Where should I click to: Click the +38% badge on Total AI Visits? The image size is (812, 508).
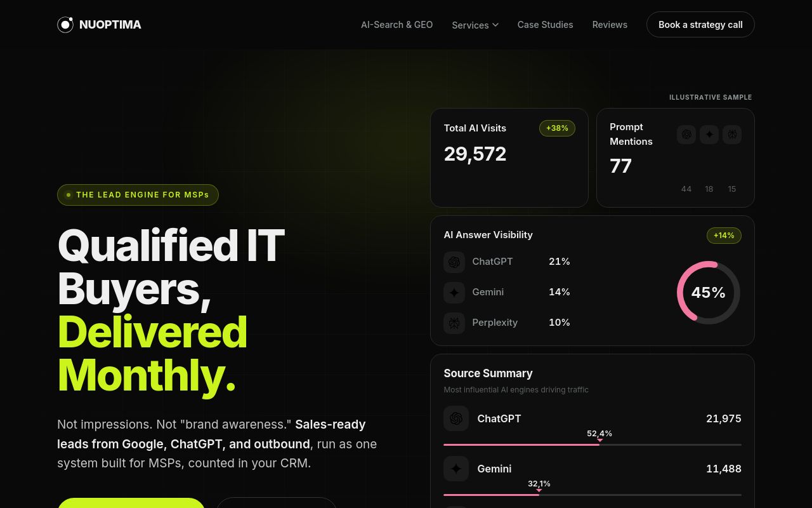click(557, 128)
